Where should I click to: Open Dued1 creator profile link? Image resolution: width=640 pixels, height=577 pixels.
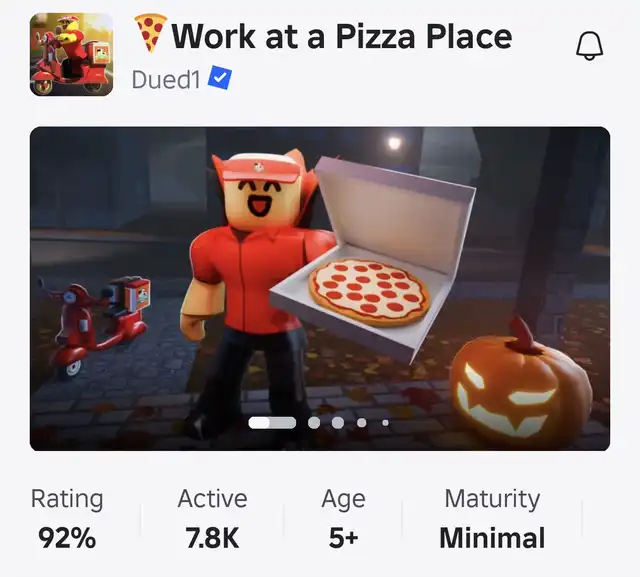pos(166,79)
